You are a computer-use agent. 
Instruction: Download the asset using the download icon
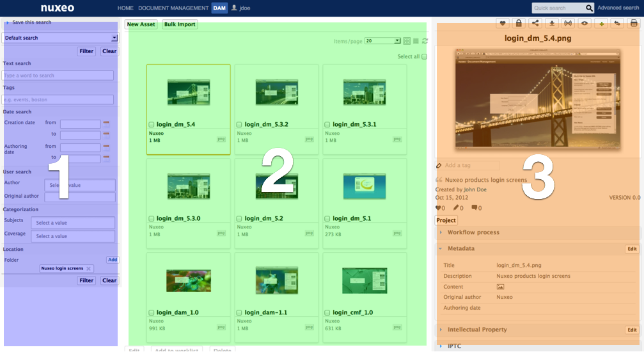tap(552, 24)
